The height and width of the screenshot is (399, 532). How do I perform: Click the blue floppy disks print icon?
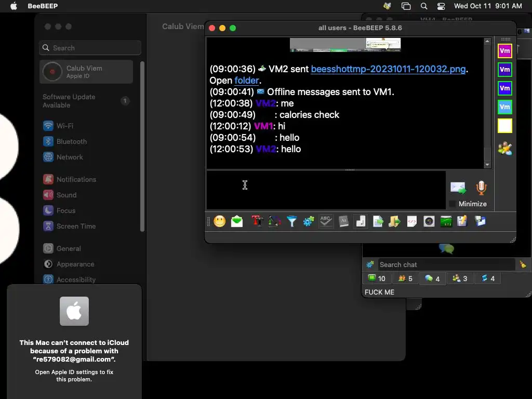point(480,221)
